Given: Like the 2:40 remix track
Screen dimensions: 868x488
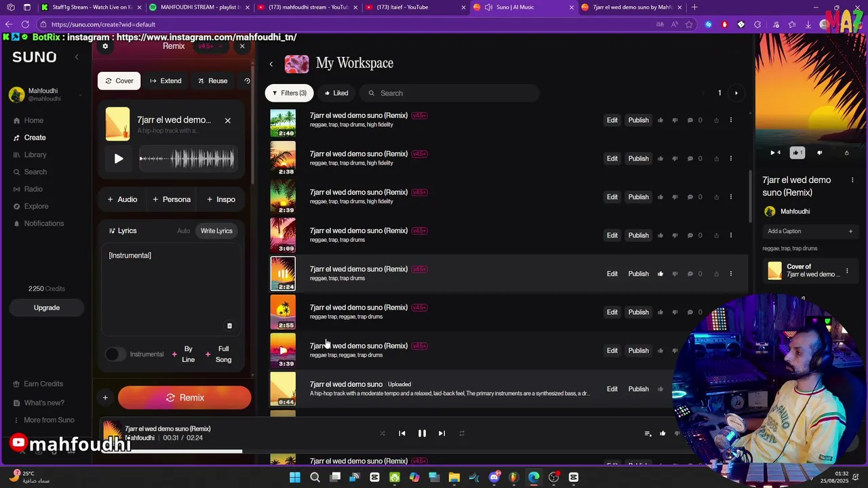Looking at the screenshot, I should (x=660, y=120).
